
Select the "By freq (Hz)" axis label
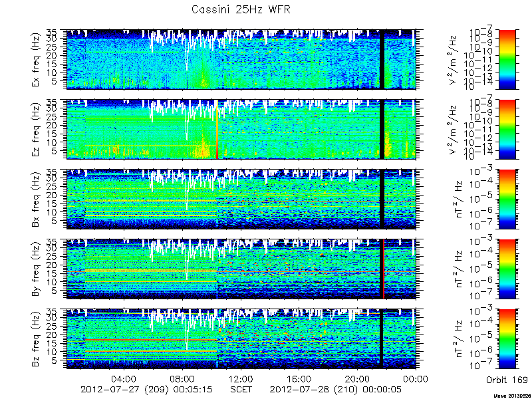36,269
